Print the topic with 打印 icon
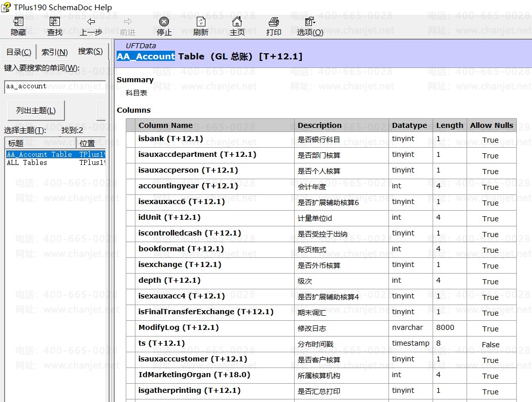This screenshot has height=402, width=532. tap(274, 22)
